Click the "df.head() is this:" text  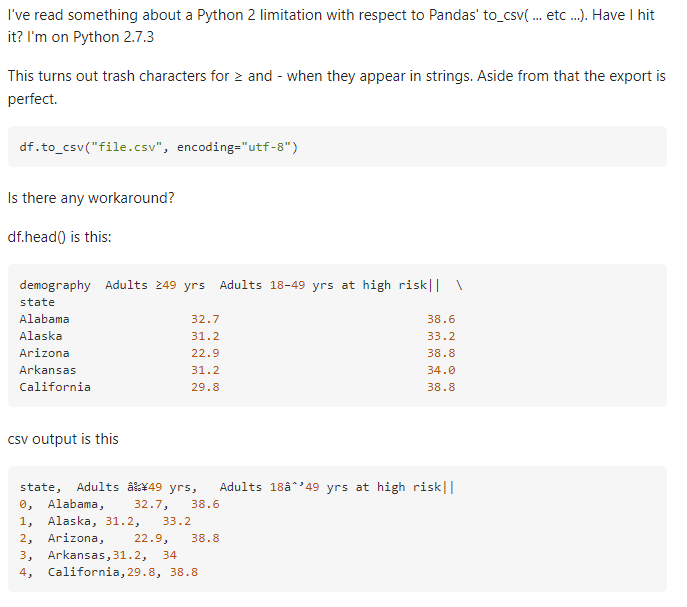60,237
